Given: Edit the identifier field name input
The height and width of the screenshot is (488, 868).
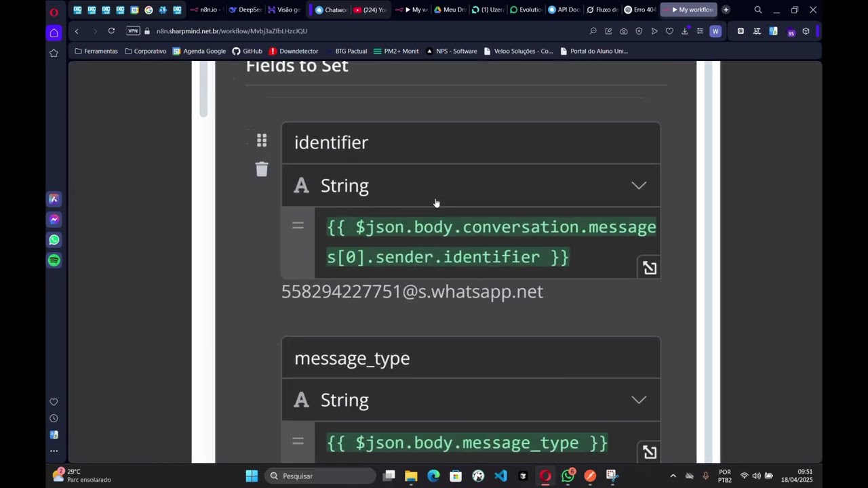Looking at the screenshot, I should (x=471, y=143).
